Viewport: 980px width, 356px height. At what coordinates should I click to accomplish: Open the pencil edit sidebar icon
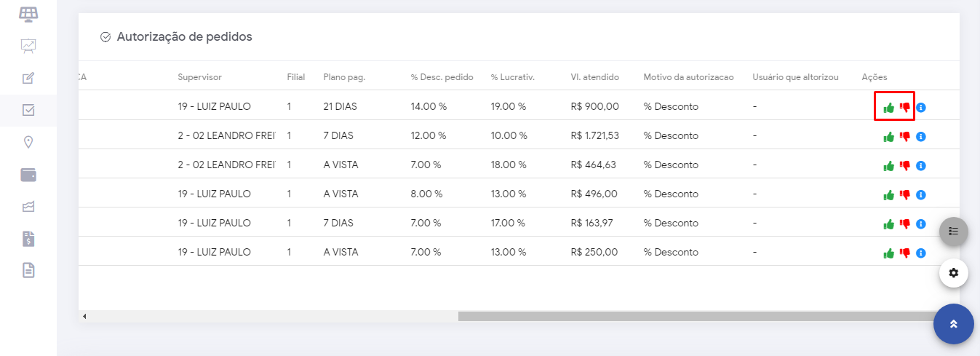coord(28,78)
